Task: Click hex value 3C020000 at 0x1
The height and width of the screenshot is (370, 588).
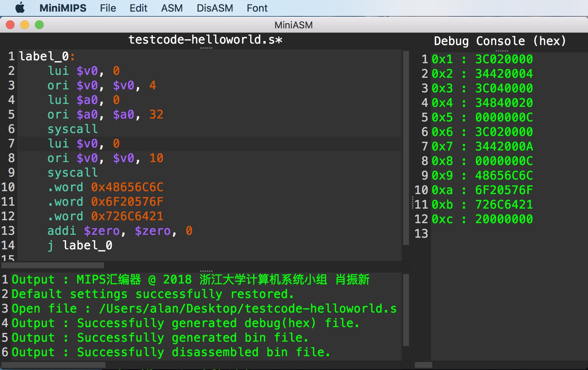Action: click(504, 59)
